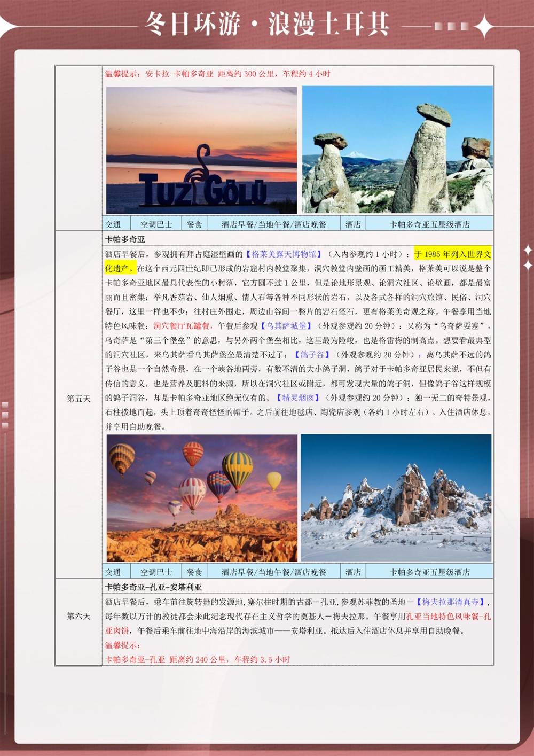Click the 【乌其萨城堡】 link

click(x=286, y=326)
